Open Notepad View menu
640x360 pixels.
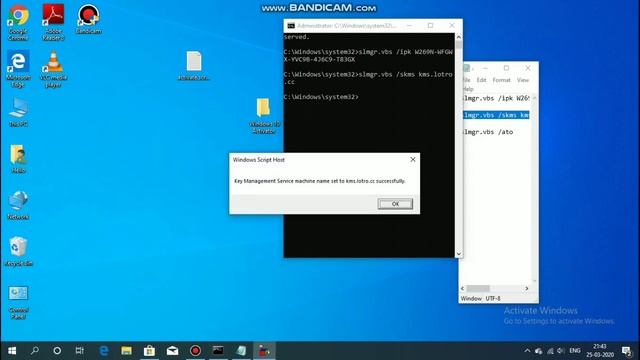click(523, 80)
